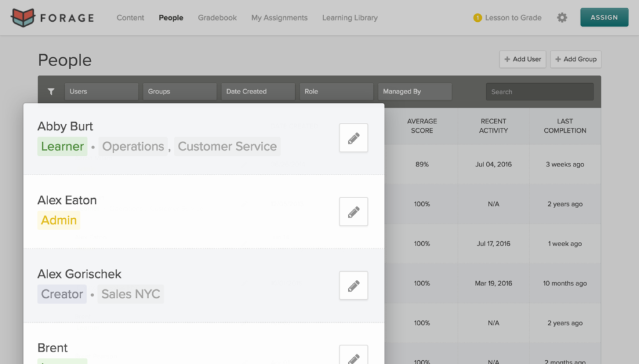This screenshot has height=364, width=639.
Task: Edit Alex Gorischek with the pencil icon
Action: click(x=353, y=285)
